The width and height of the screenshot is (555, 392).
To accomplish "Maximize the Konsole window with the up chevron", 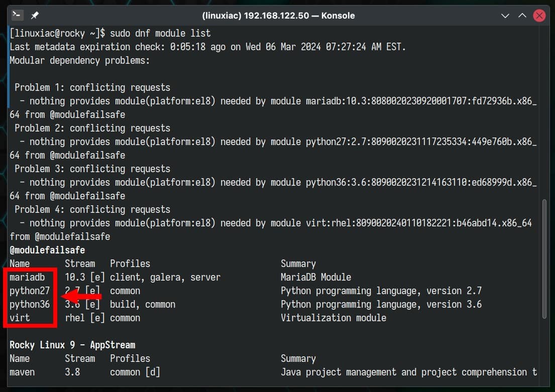I will (x=522, y=16).
